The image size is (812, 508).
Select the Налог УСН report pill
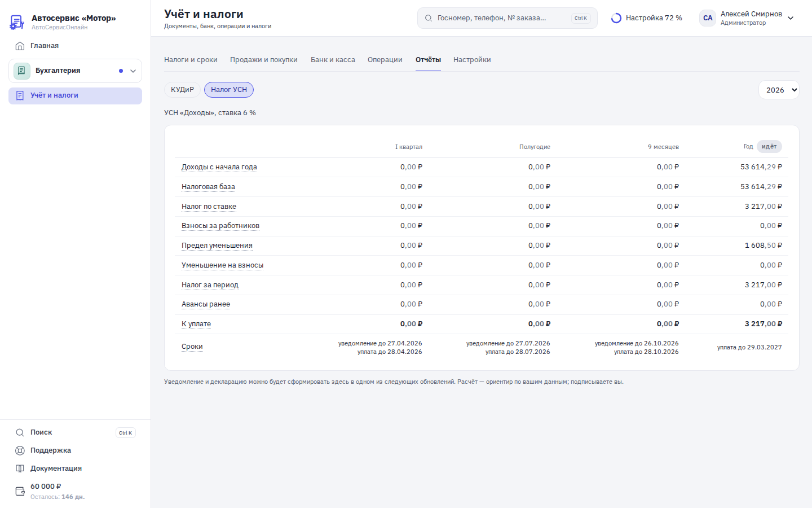[229, 90]
